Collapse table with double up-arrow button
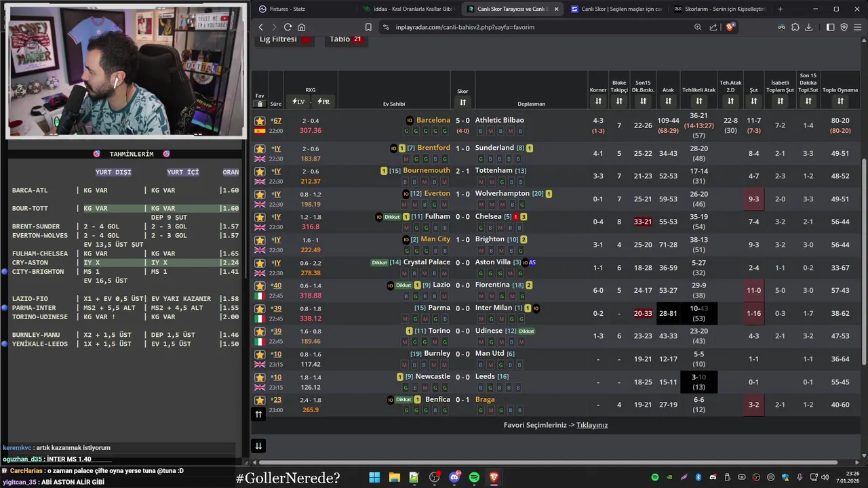The height and width of the screenshot is (488, 868). tap(258, 414)
